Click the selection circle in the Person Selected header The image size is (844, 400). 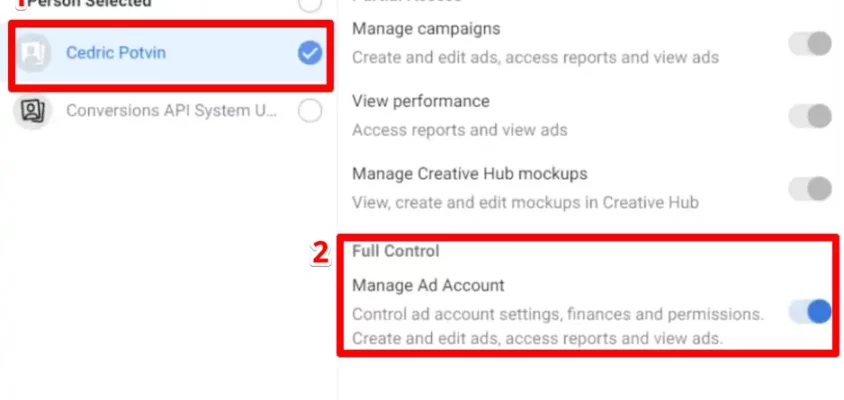click(310, 5)
